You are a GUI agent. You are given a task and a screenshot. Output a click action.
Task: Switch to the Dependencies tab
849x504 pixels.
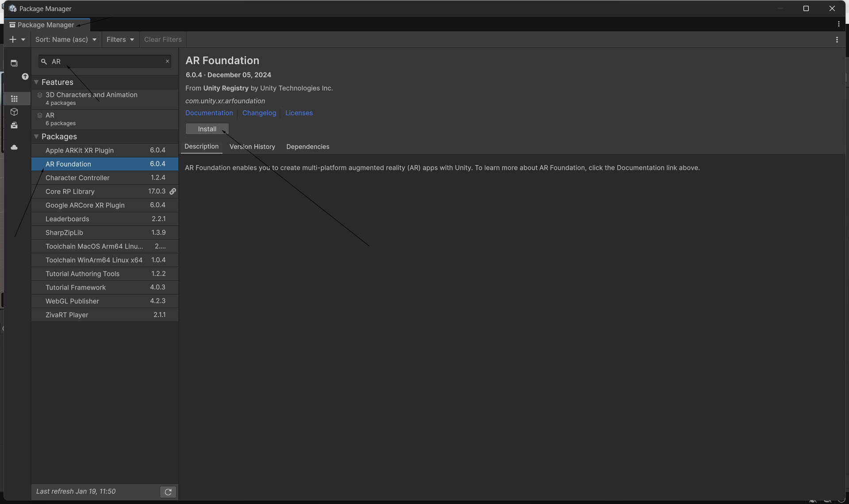[x=307, y=147]
